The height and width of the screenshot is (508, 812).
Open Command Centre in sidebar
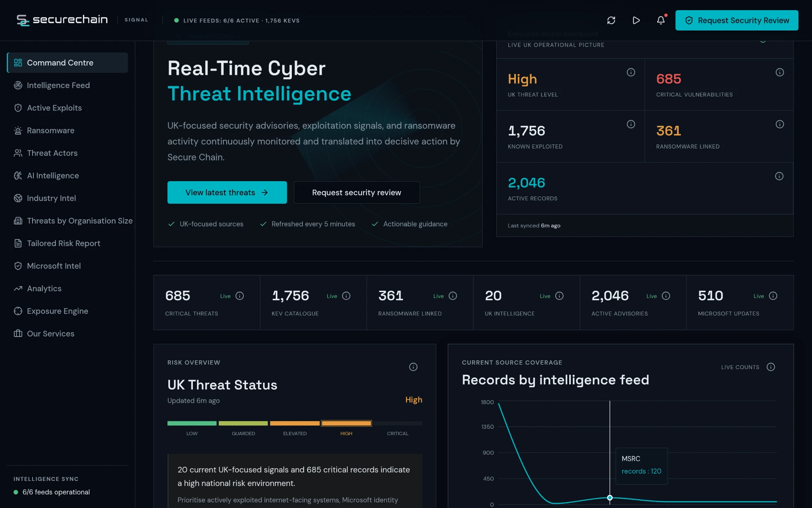click(68, 63)
